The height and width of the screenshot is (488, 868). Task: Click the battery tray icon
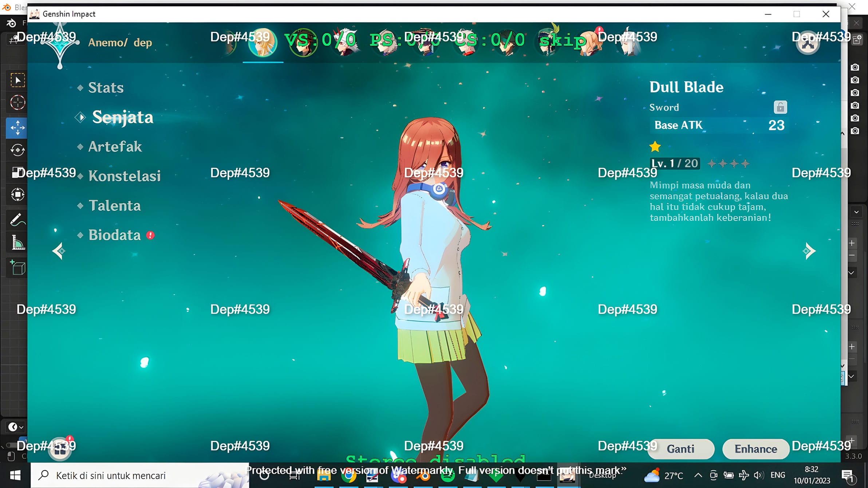click(x=728, y=475)
